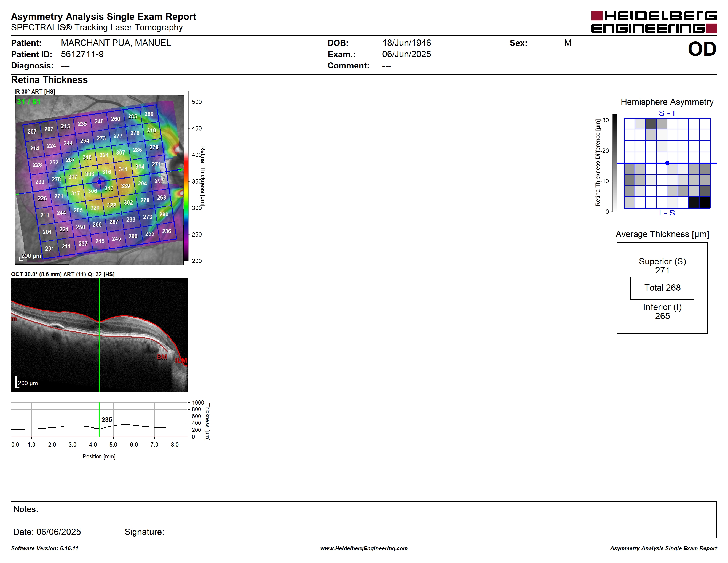Click the 320 thickness cell on the map

coord(95,208)
